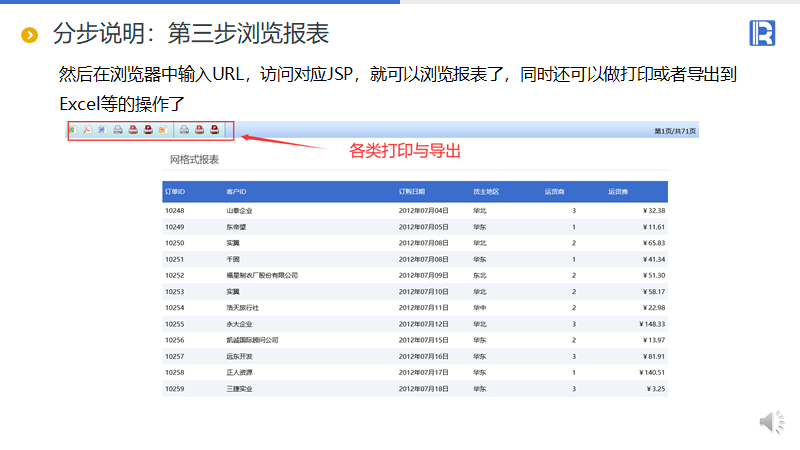Select order ID cell 10254
Screen dimensions: 800x450
point(174,308)
